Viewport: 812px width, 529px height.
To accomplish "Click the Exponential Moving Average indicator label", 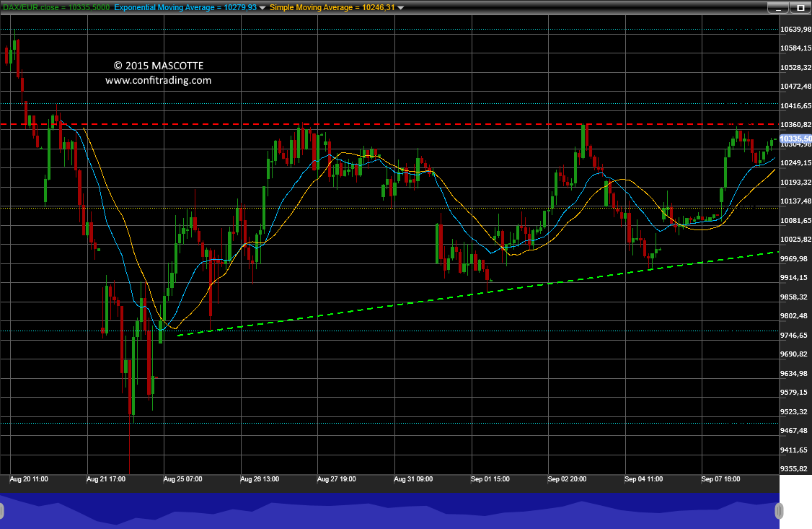I will (x=185, y=7).
